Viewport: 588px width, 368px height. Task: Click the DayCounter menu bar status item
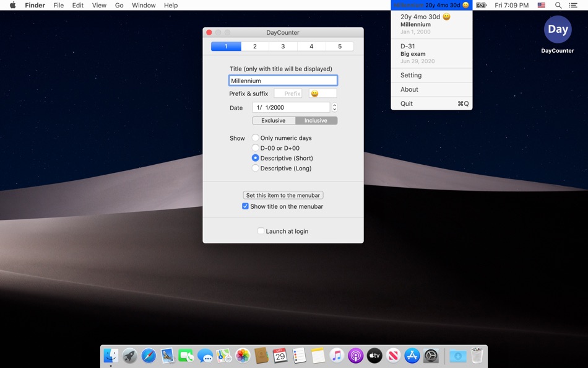pyautogui.click(x=431, y=5)
